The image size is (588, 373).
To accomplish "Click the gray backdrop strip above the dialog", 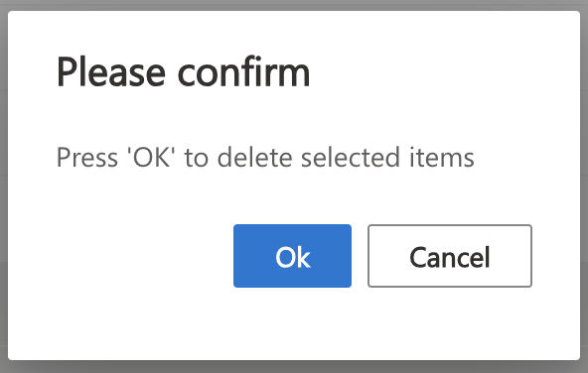I will click(x=294, y=5).
